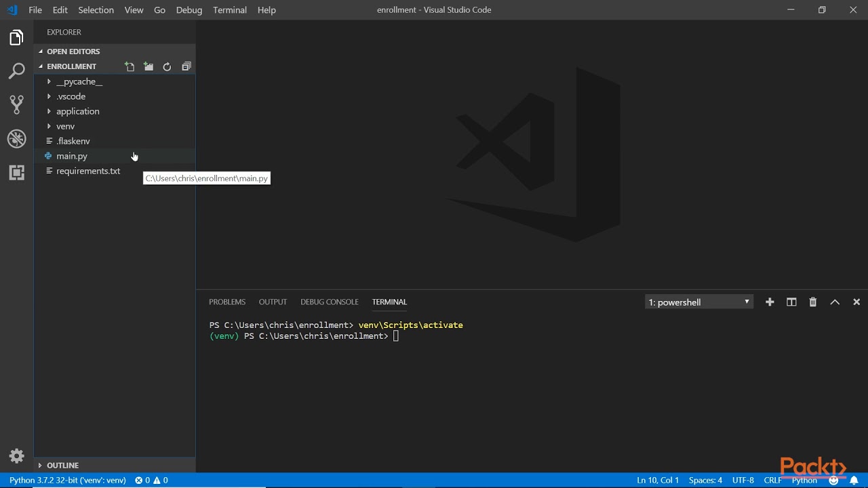Kill the terminal with trash icon
Image resolution: width=868 pixels, height=488 pixels.
[x=813, y=302]
